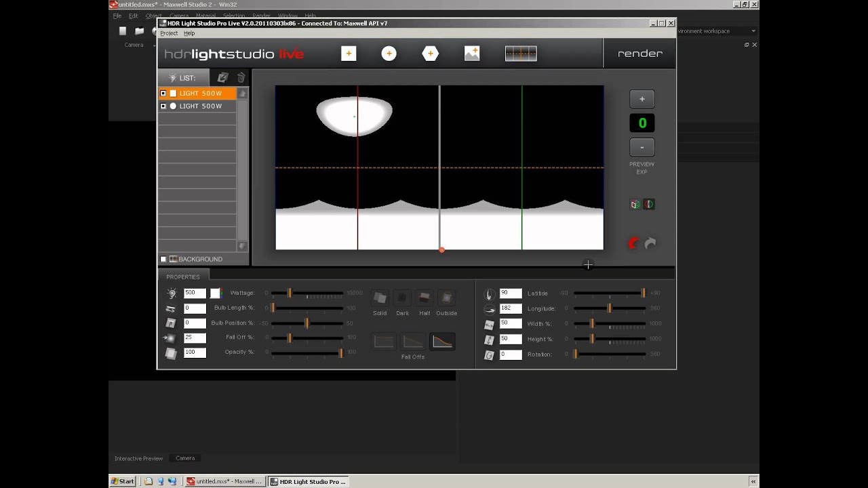Open the PROPERTIES tab
This screenshot has height=488, width=868.
[x=183, y=277]
